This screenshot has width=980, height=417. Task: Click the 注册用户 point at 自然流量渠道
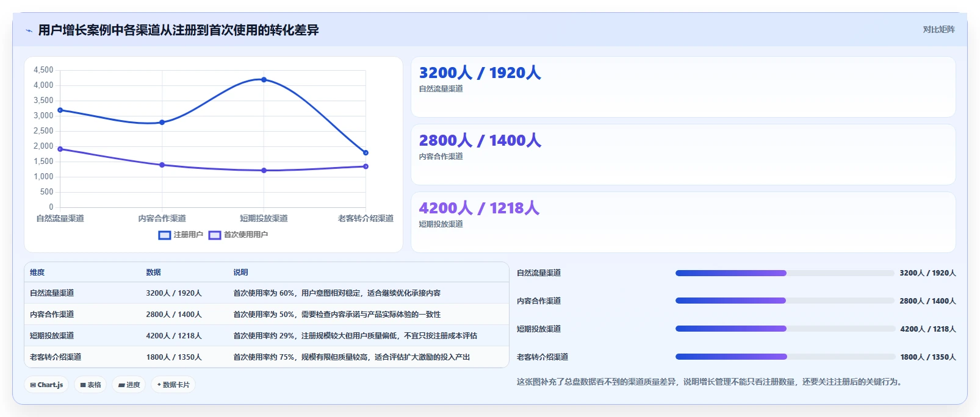click(x=60, y=110)
